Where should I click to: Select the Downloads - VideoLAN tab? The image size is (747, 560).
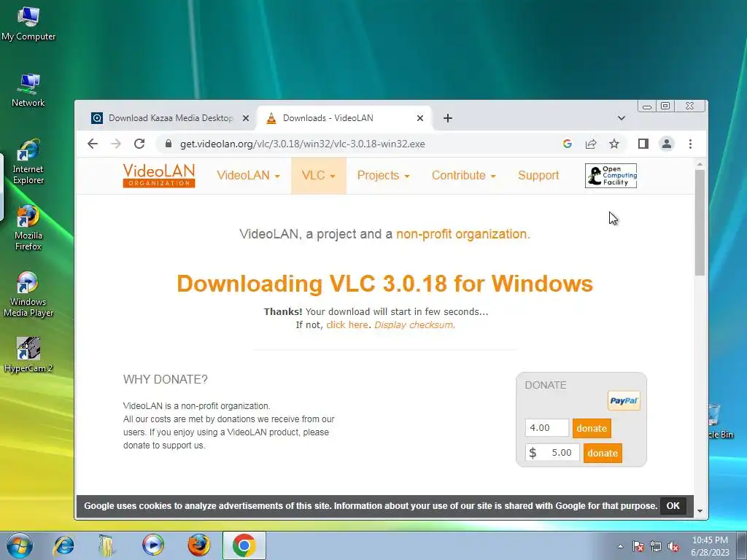tap(344, 118)
